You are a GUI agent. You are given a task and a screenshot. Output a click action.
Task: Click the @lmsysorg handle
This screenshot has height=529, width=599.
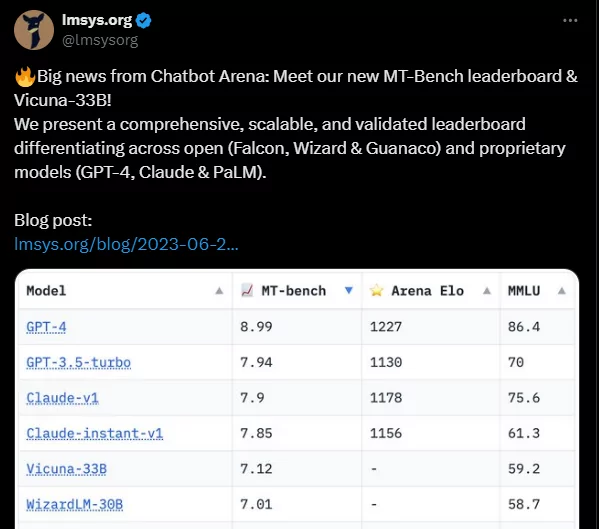[100, 40]
